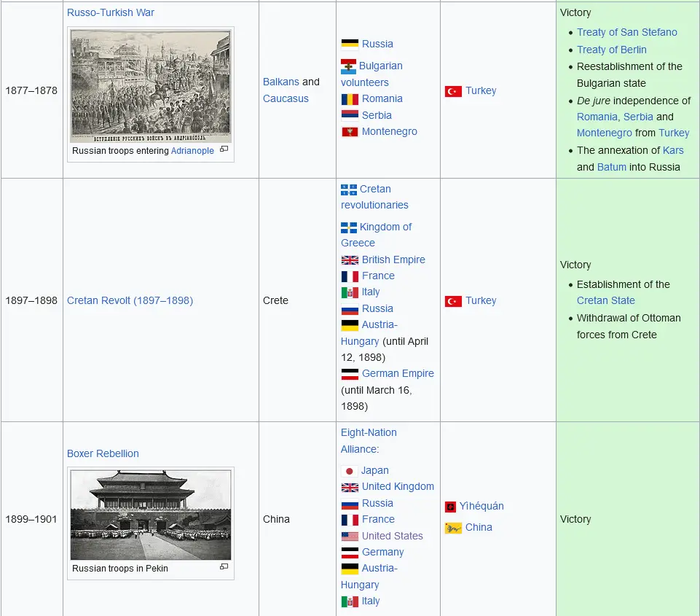Click the Russia flag icon in Russo-Turkish War row
Screen dimensions: 700x616
point(350,44)
